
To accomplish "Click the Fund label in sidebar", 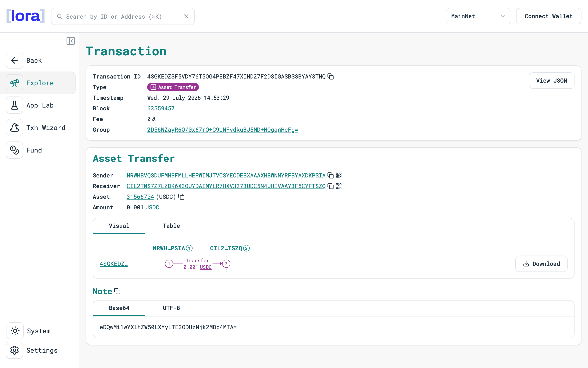I will coord(34,150).
